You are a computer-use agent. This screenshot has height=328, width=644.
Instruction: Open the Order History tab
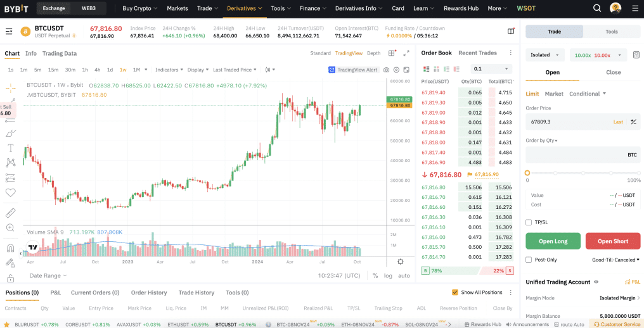(149, 293)
